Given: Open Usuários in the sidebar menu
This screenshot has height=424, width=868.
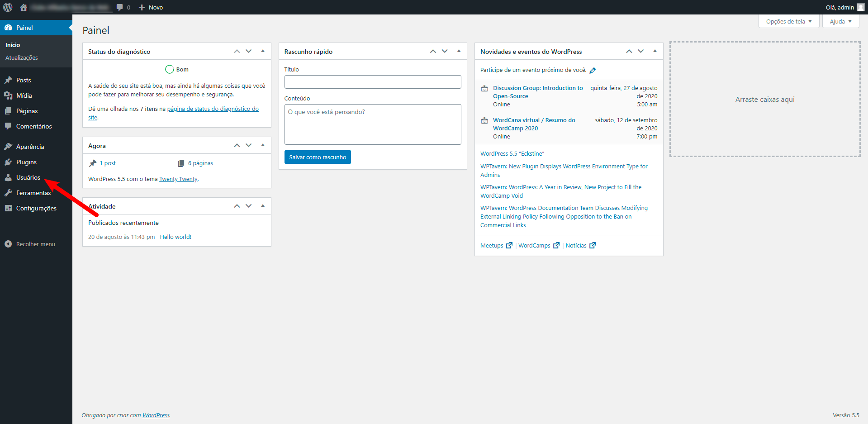Looking at the screenshot, I should tap(28, 177).
